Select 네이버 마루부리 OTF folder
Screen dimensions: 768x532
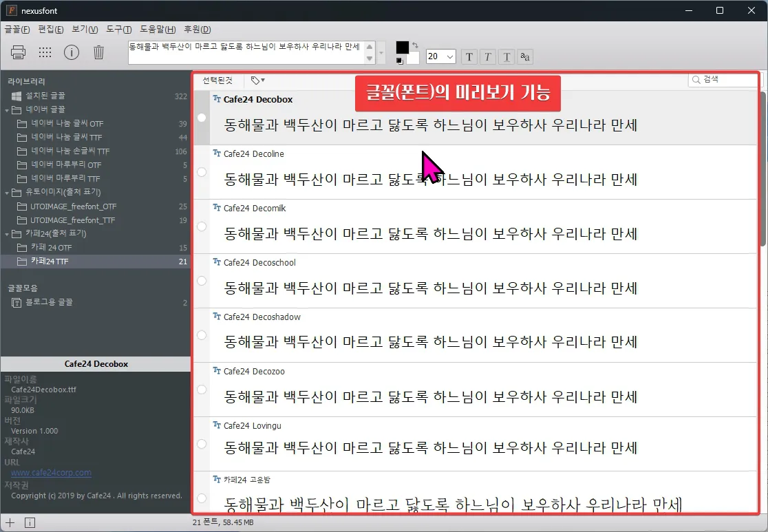(x=96, y=164)
